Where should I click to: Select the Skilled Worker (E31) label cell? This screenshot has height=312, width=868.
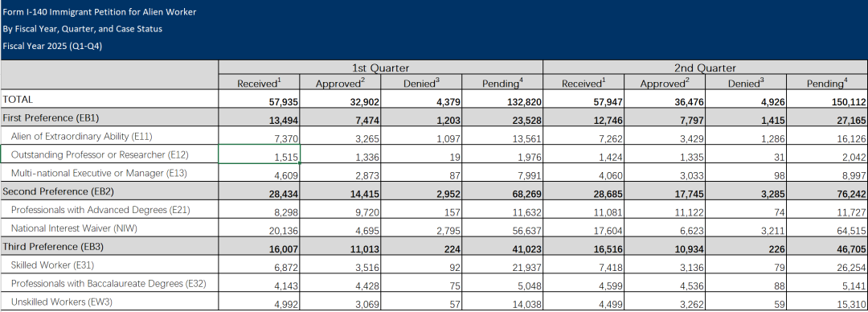pos(109,265)
